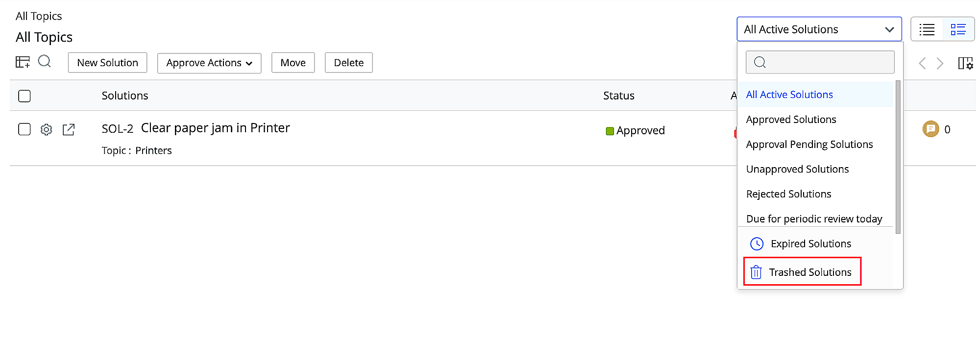Click the comments icon with count 0
Viewport: 980px width, 342px height.
point(931,129)
